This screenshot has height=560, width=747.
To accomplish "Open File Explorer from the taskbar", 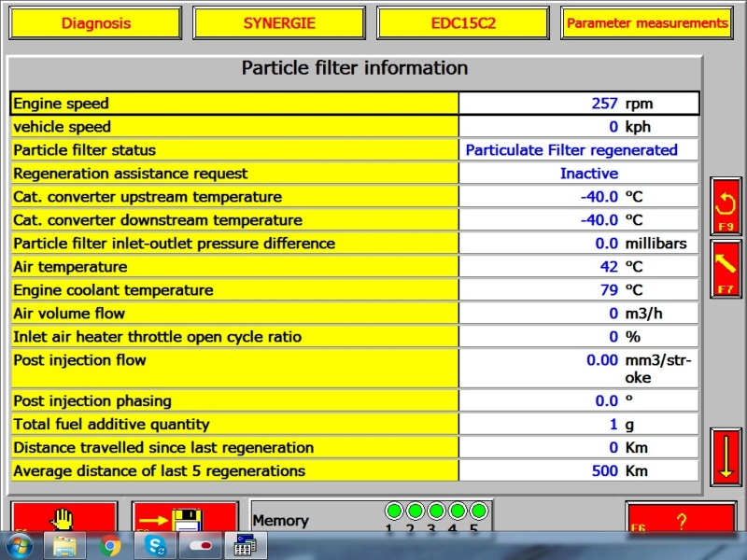I will 64,546.
